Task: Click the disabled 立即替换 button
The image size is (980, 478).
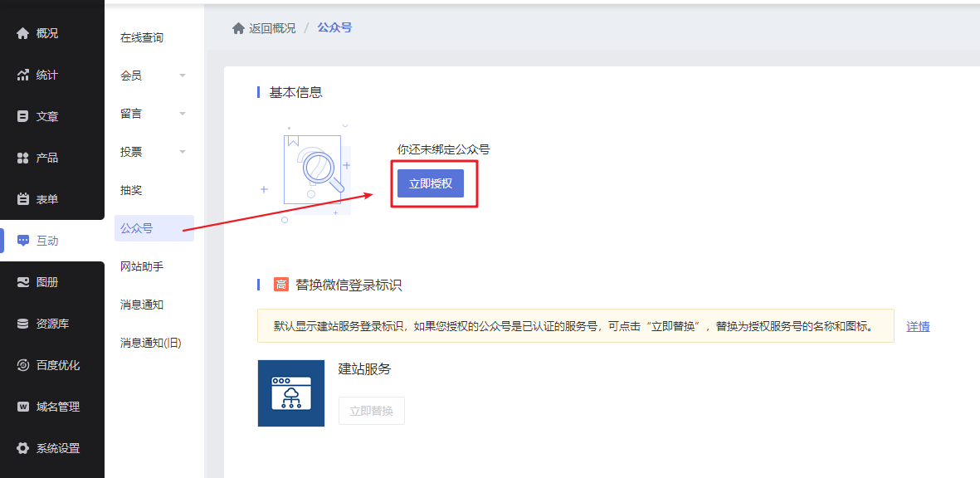Action: coord(371,411)
